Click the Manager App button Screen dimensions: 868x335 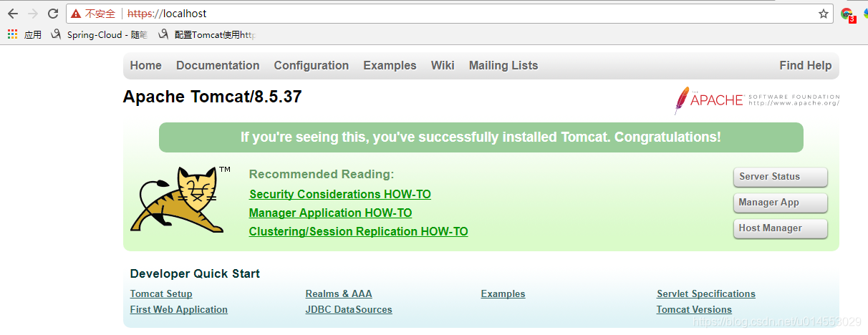coord(780,203)
